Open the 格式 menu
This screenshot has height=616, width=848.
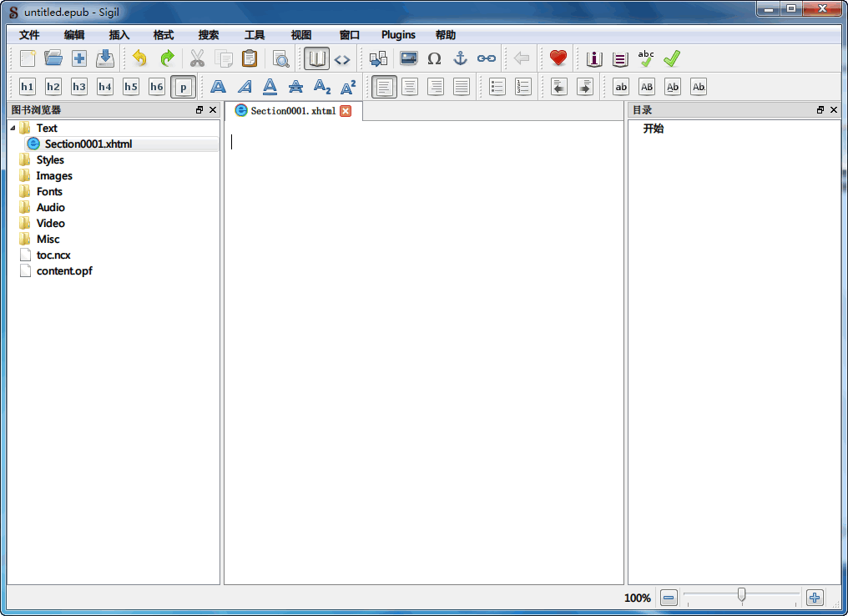(164, 35)
